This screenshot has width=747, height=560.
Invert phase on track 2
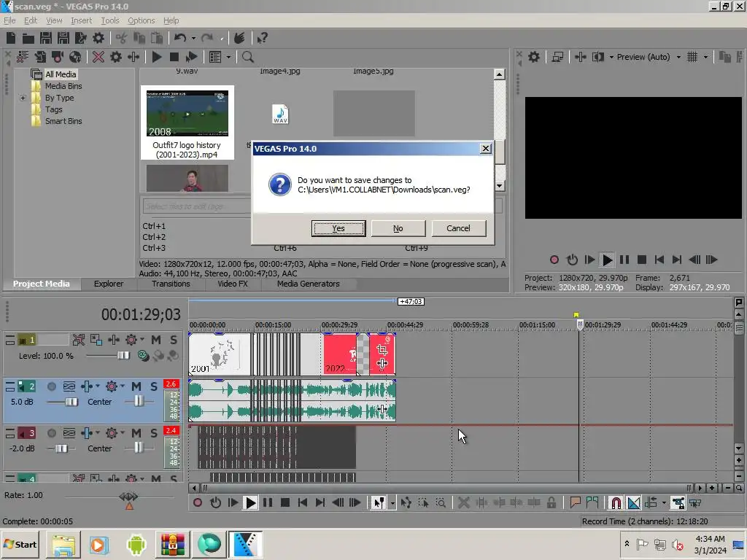click(69, 386)
